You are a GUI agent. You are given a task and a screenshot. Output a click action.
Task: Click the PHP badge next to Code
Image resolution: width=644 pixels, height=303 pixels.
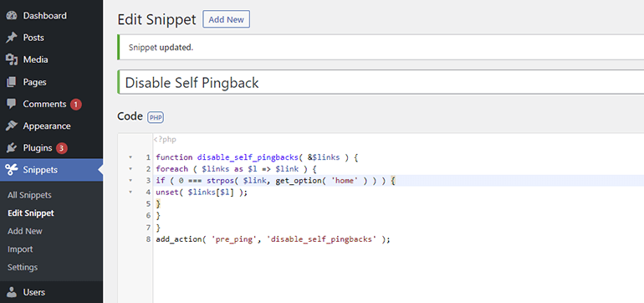[x=156, y=117]
